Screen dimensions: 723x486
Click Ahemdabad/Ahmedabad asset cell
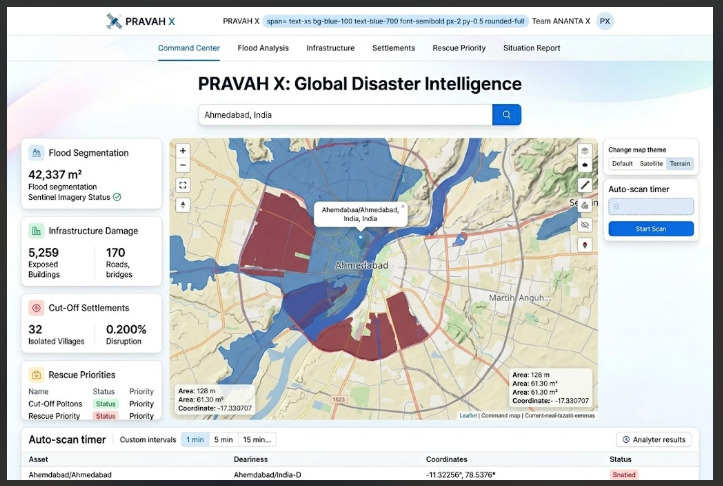click(70, 474)
